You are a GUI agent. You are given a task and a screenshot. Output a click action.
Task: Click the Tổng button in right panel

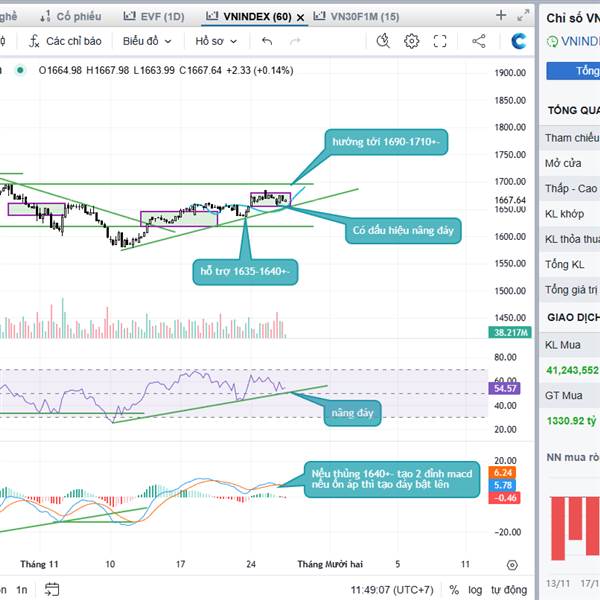pos(585,71)
